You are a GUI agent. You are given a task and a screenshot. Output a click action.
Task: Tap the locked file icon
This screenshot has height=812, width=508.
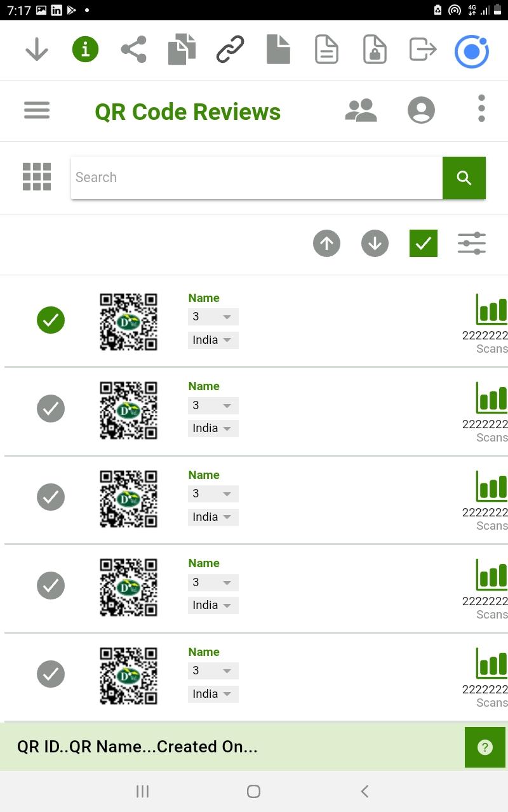(375, 49)
